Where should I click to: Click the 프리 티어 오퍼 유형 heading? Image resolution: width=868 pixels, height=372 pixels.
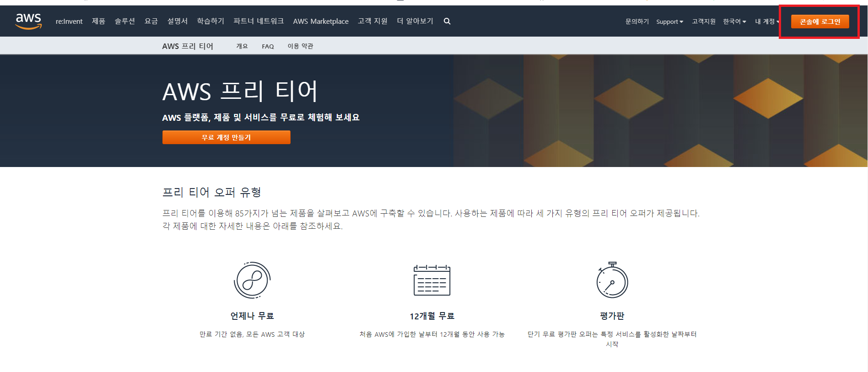pyautogui.click(x=212, y=192)
